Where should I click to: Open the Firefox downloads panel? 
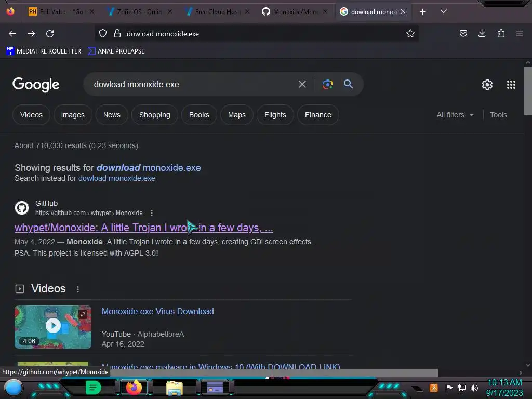482,33
